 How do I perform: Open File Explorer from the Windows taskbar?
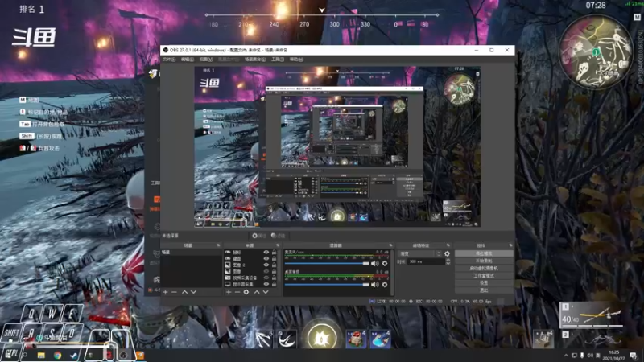41,355
